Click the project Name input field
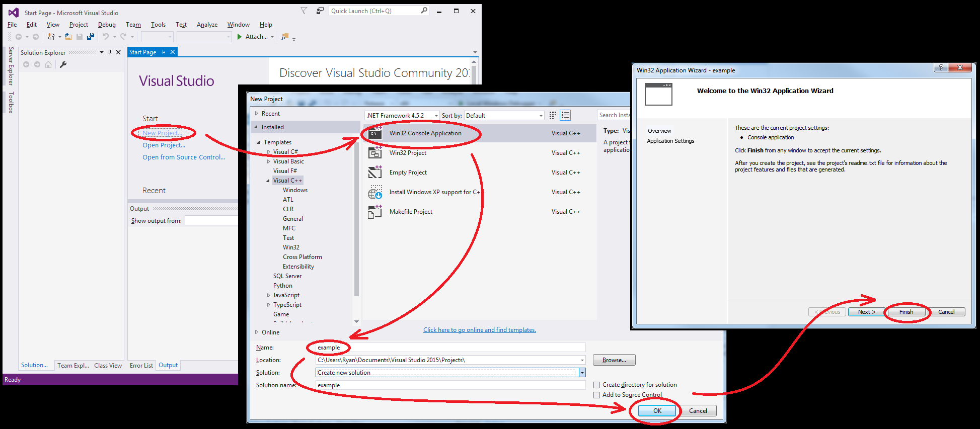Viewport: 980px width, 429px height. click(x=450, y=348)
